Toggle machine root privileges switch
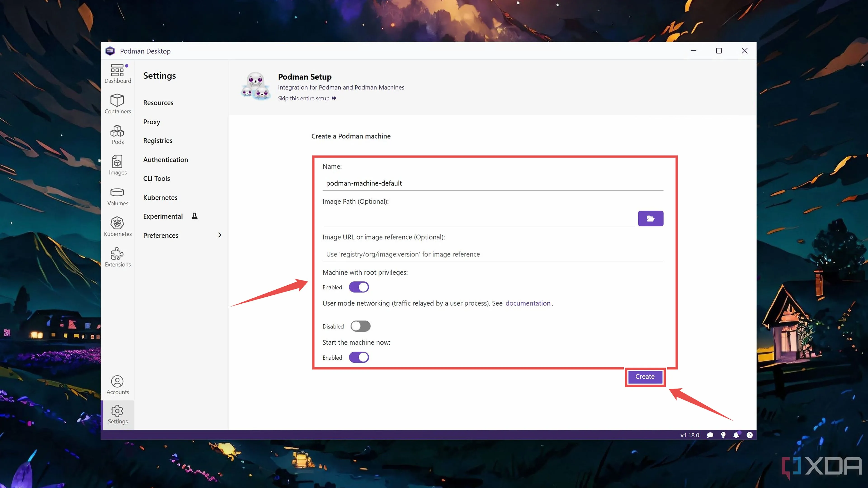 point(359,287)
